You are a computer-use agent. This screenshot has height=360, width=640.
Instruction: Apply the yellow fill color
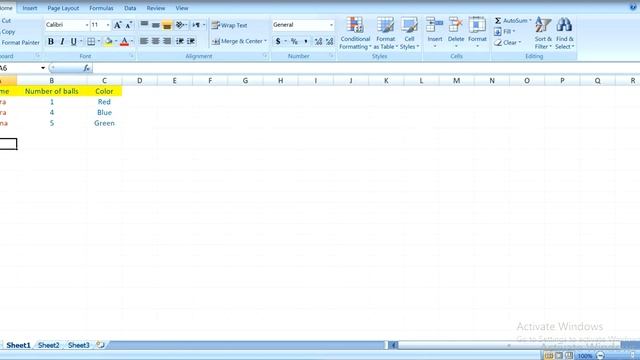tap(109, 41)
